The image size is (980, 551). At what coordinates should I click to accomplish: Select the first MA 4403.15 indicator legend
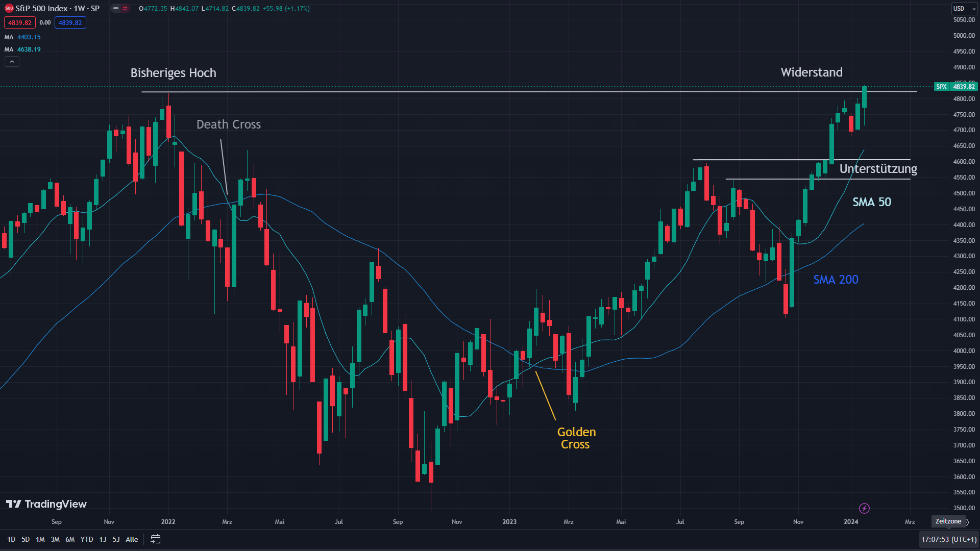pyautogui.click(x=22, y=37)
